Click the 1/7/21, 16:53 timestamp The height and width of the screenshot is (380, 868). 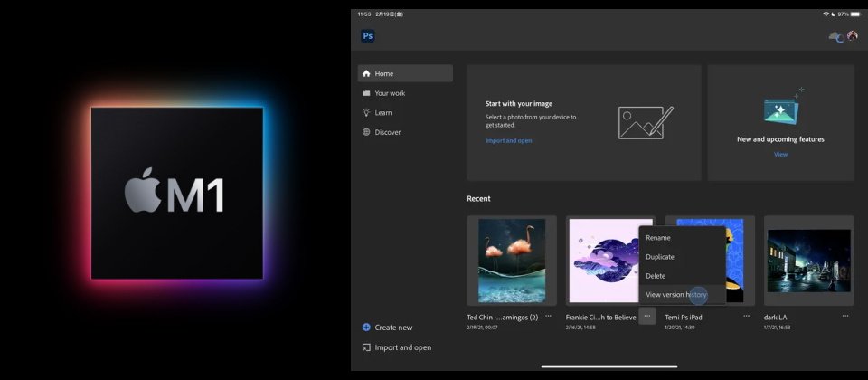pos(778,328)
